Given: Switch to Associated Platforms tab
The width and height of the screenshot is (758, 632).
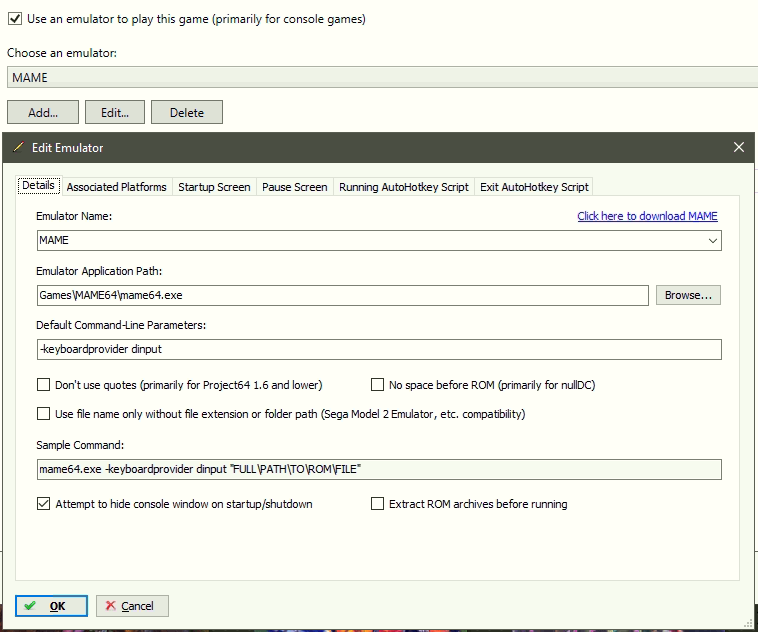Looking at the screenshot, I should coord(117,187).
